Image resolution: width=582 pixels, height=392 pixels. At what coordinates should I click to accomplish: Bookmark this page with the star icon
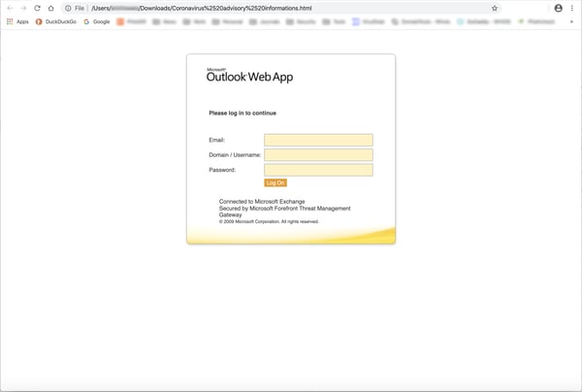[495, 8]
